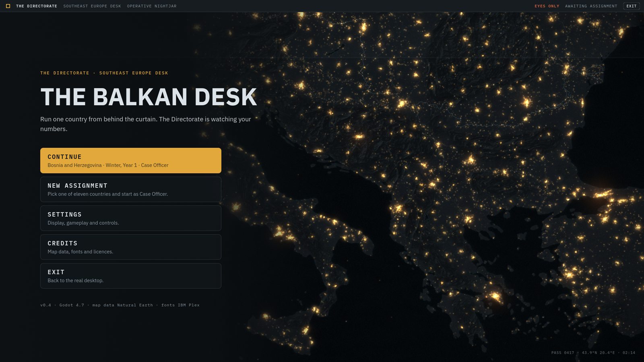Click the tagline starting 'Run one country'

(x=146, y=124)
